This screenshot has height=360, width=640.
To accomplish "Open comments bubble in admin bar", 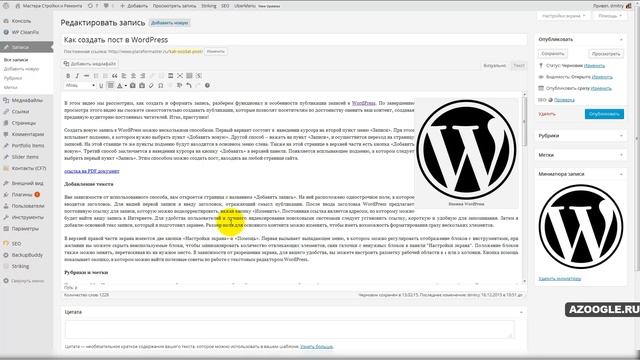I will pos(109,6).
